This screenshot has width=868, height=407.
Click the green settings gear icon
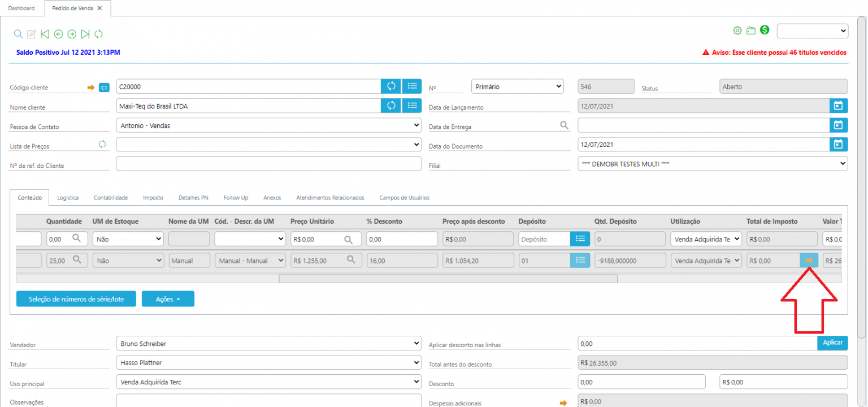click(x=737, y=31)
